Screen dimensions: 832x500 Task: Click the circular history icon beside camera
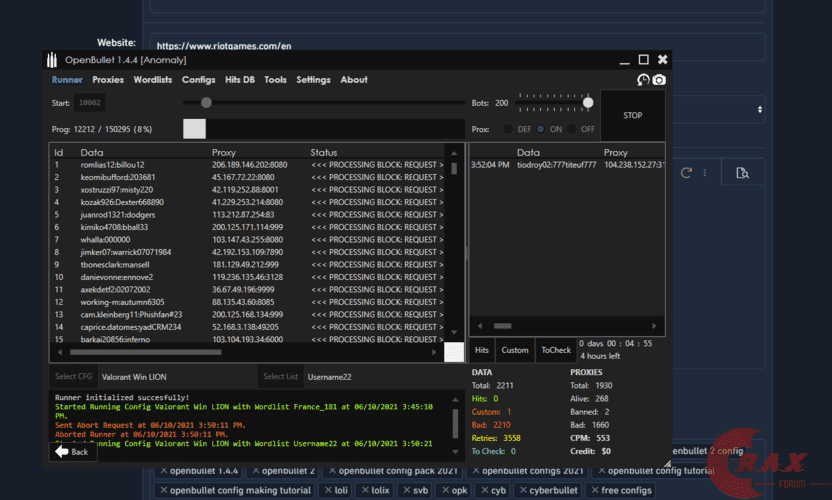point(643,80)
